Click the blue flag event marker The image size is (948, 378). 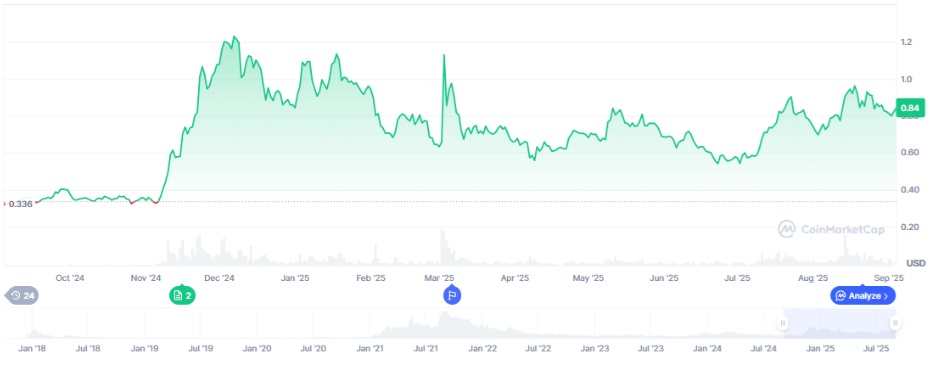point(452,296)
